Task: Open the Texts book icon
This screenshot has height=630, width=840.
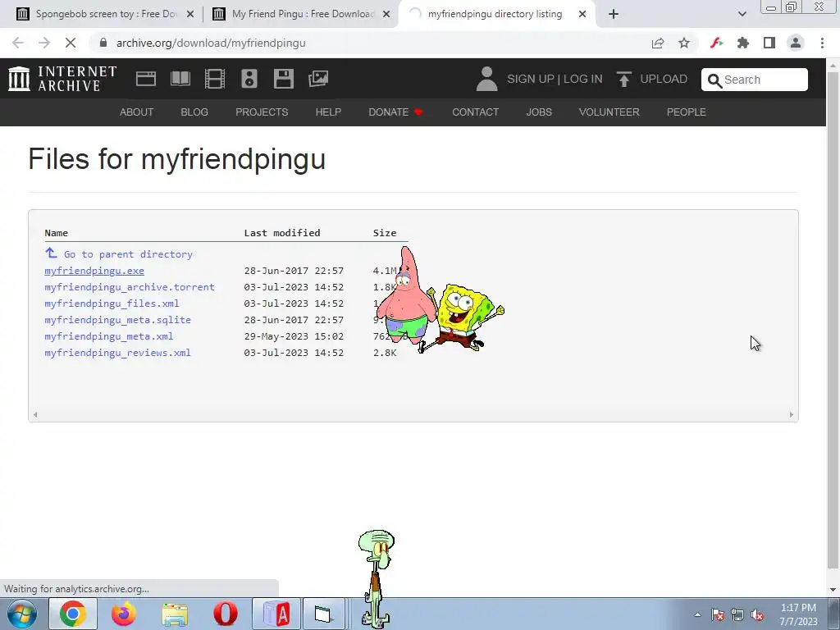Action: 180,79
